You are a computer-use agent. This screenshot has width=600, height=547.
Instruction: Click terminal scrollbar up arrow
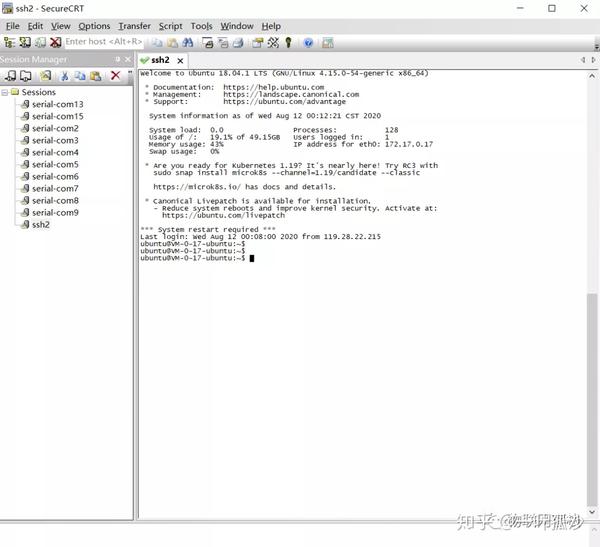click(592, 76)
